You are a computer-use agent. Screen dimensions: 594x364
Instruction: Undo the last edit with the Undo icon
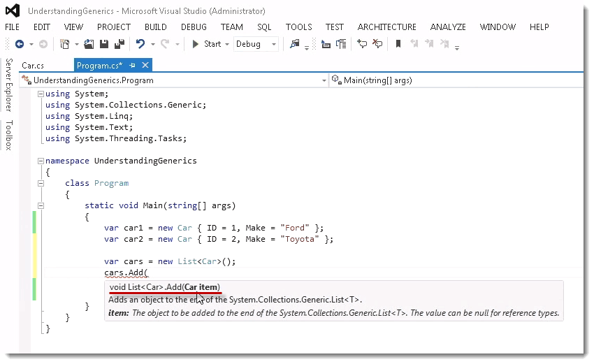coord(140,44)
